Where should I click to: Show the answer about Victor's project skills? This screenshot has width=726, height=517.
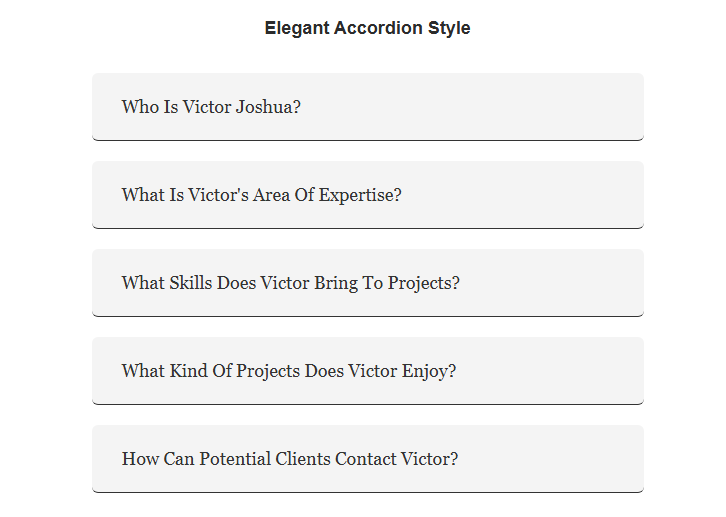coord(368,283)
